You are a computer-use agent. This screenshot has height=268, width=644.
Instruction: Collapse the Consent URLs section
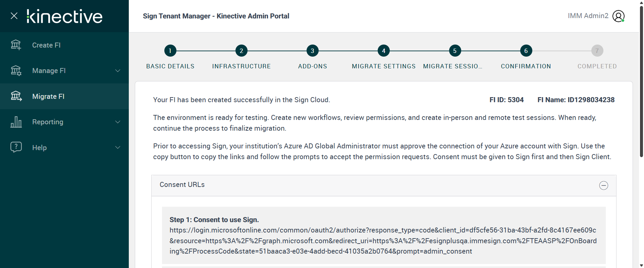pos(603,185)
